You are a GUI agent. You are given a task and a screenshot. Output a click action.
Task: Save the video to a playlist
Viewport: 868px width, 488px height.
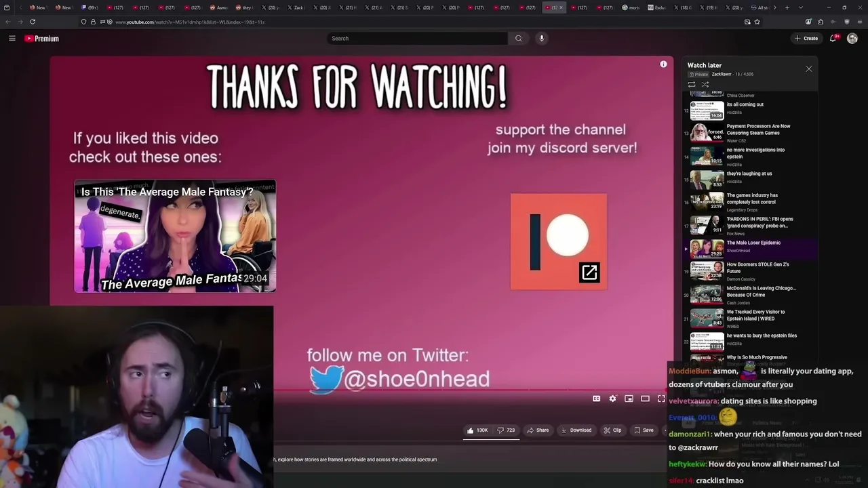point(644,430)
